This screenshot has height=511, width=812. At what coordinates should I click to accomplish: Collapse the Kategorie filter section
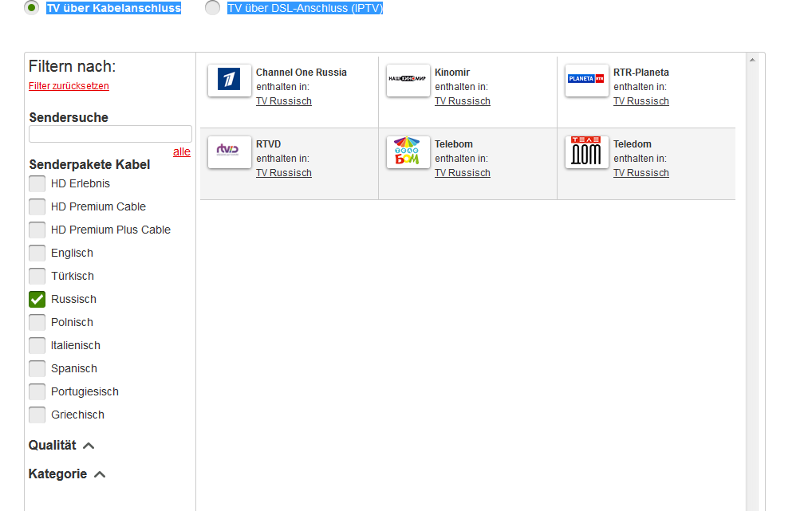[100, 475]
